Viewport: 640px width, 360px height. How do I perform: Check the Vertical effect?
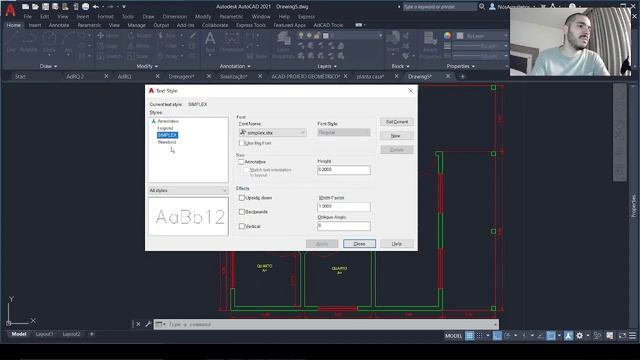(x=241, y=226)
